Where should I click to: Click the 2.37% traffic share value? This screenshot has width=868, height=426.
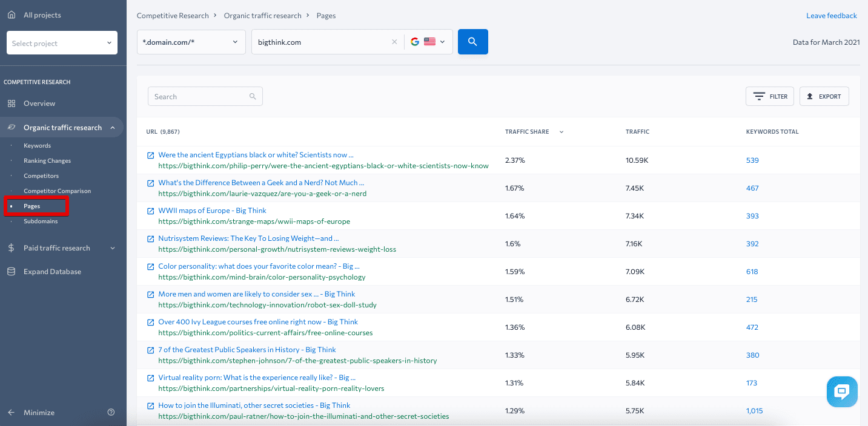click(515, 160)
